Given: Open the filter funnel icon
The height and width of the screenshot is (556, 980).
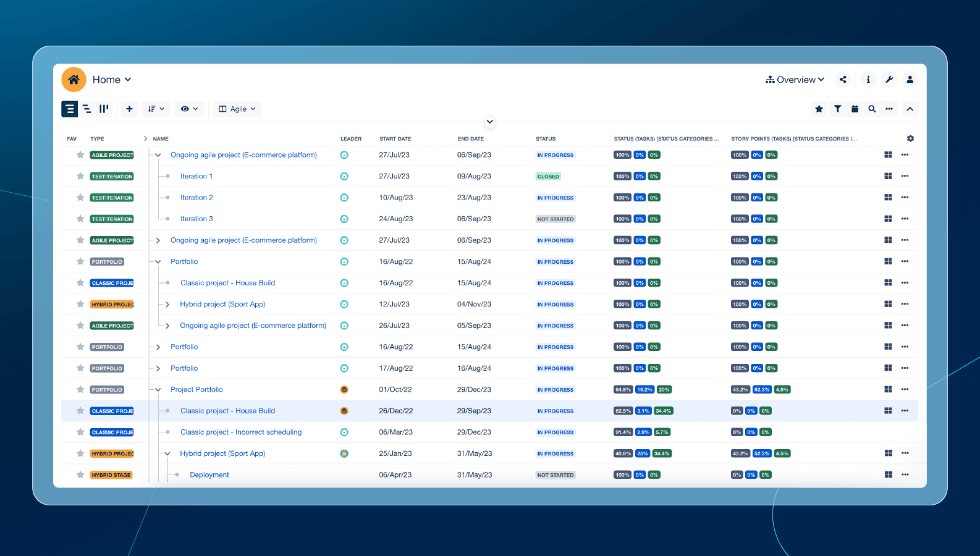Looking at the screenshot, I should click(x=837, y=109).
